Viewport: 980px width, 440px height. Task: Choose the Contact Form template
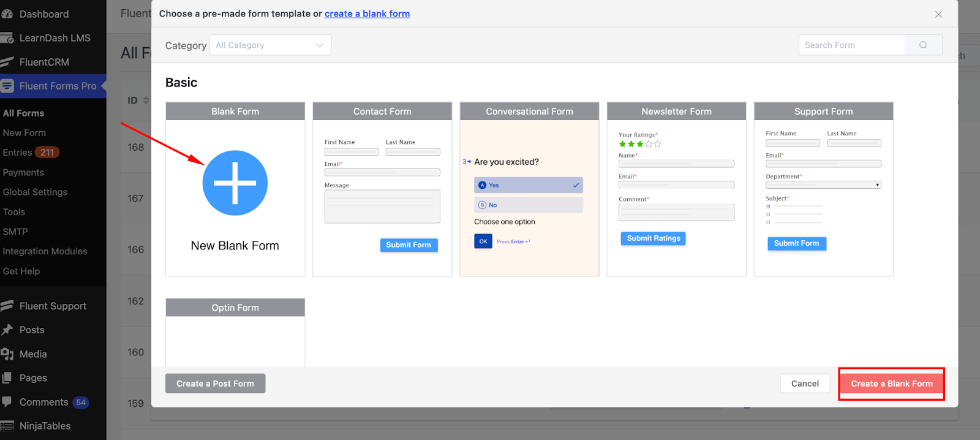pyautogui.click(x=382, y=189)
